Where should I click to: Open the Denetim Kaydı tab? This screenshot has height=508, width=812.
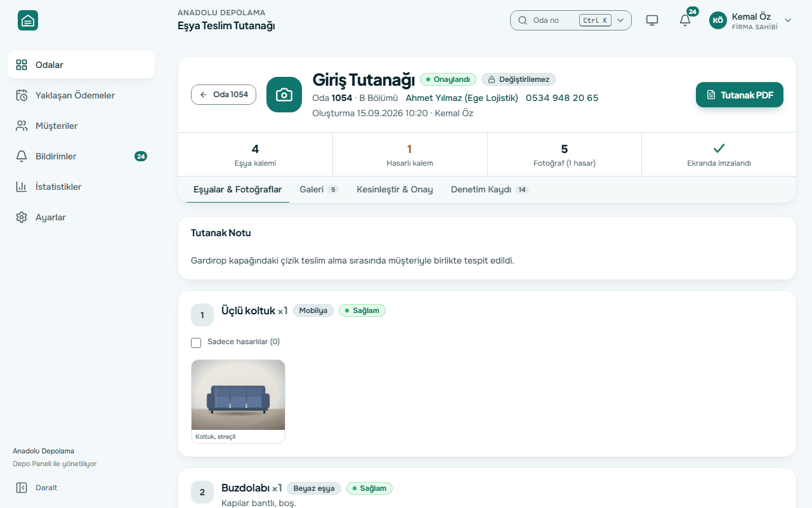click(490, 189)
